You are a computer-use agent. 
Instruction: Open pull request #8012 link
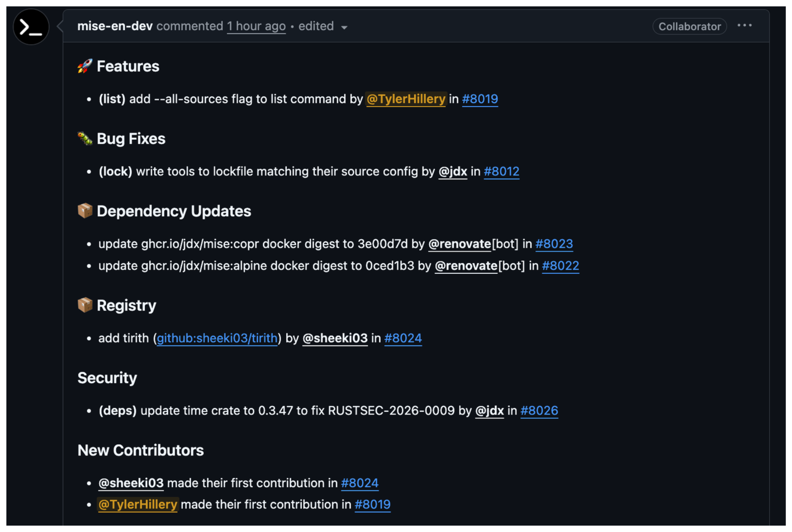pos(501,172)
